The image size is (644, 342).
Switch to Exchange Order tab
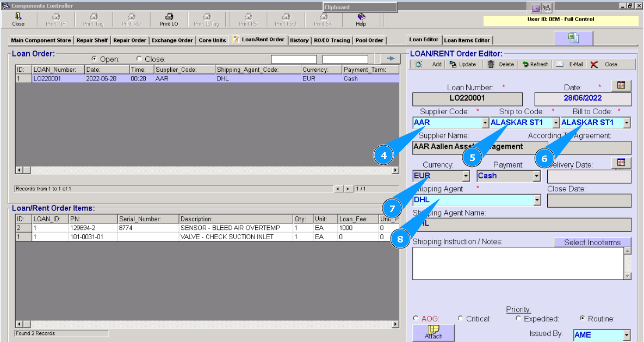pyautogui.click(x=172, y=40)
